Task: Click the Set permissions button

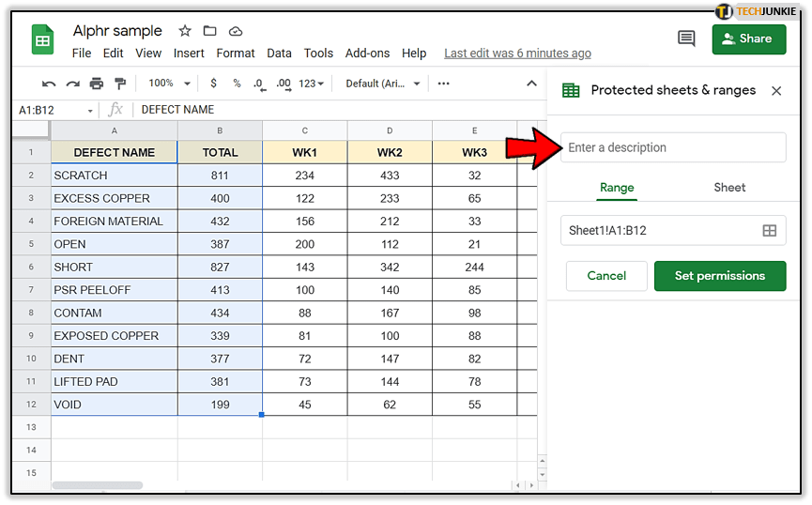Action: point(720,276)
